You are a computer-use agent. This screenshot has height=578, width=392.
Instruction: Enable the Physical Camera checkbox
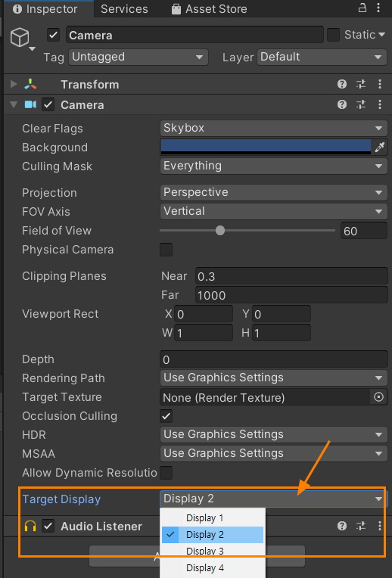[166, 250]
